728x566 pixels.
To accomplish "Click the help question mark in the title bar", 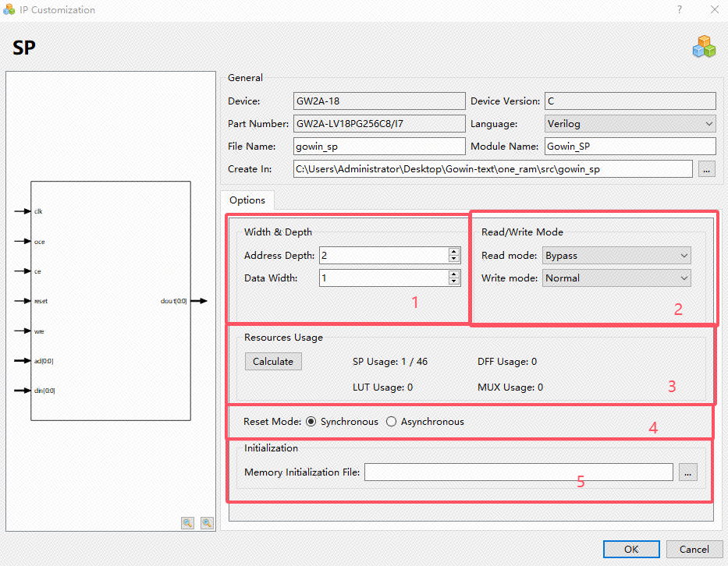I will [x=680, y=9].
